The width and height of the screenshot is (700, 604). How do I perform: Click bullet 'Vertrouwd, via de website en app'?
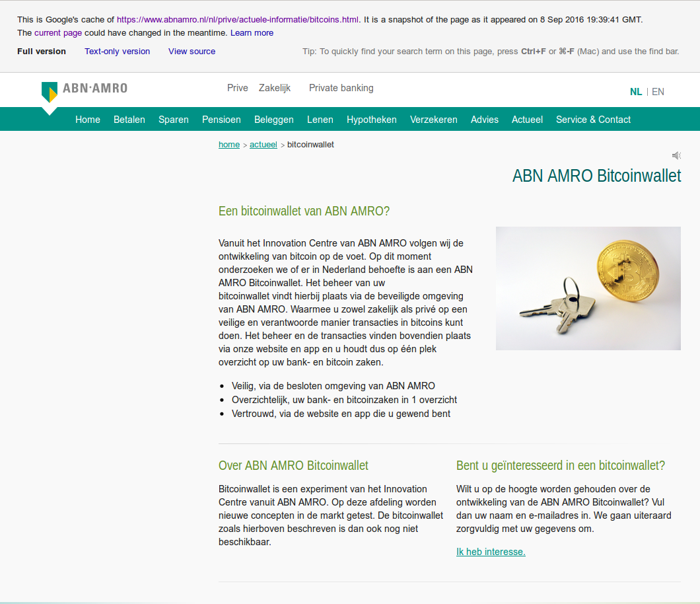pos(341,414)
